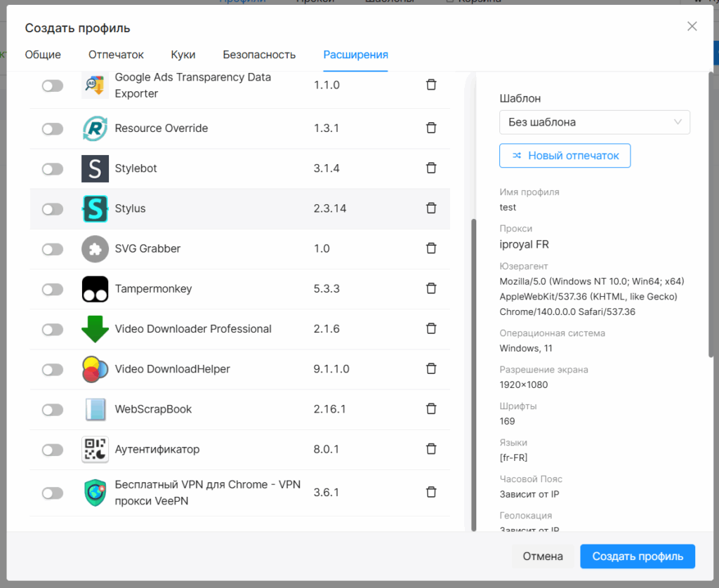Image resolution: width=719 pixels, height=588 pixels.
Task: Click the Tampermonkey extension name
Action: click(153, 288)
